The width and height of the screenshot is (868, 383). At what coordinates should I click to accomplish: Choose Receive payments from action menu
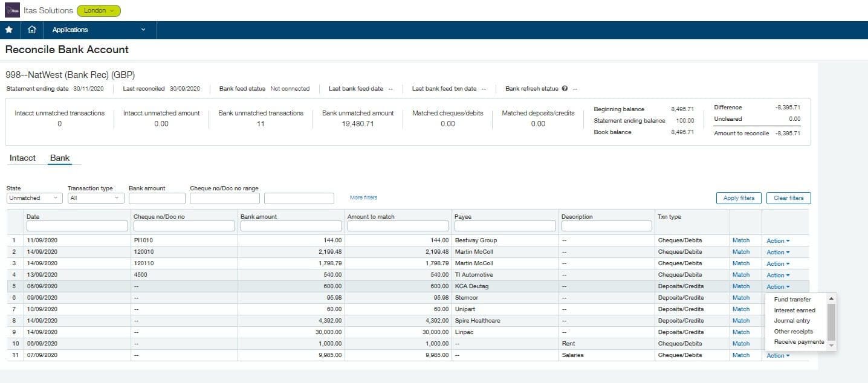(x=799, y=342)
